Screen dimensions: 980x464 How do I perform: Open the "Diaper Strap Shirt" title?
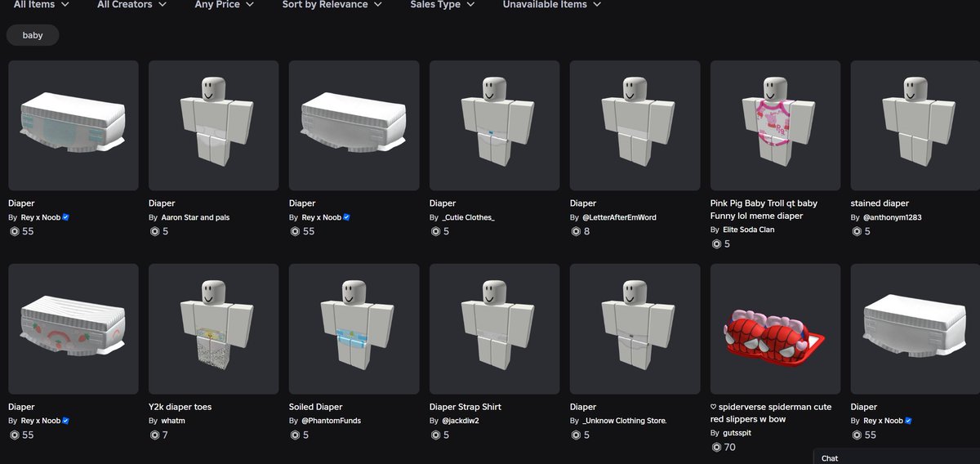[465, 407]
